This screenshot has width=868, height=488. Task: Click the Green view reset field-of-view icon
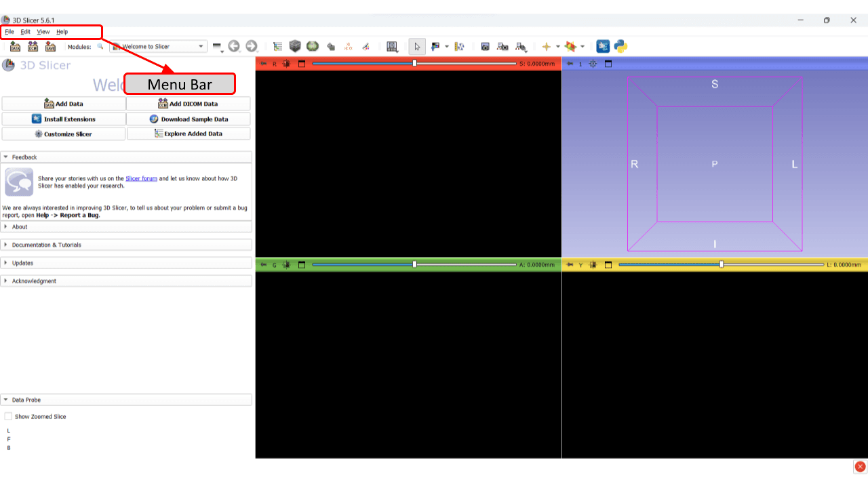pyautogui.click(x=286, y=265)
